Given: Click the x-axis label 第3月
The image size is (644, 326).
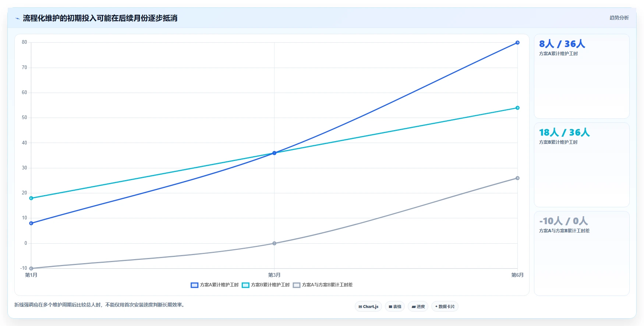Looking at the screenshot, I should (274, 275).
